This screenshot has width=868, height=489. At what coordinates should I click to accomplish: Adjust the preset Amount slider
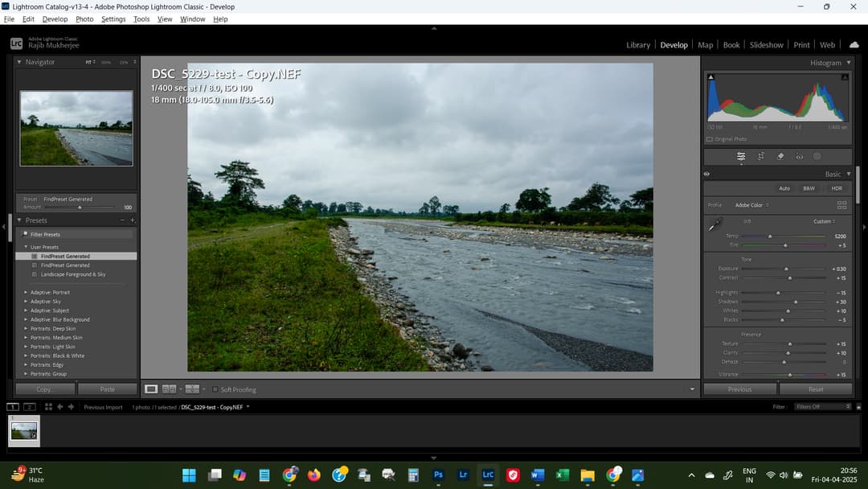pyautogui.click(x=80, y=208)
